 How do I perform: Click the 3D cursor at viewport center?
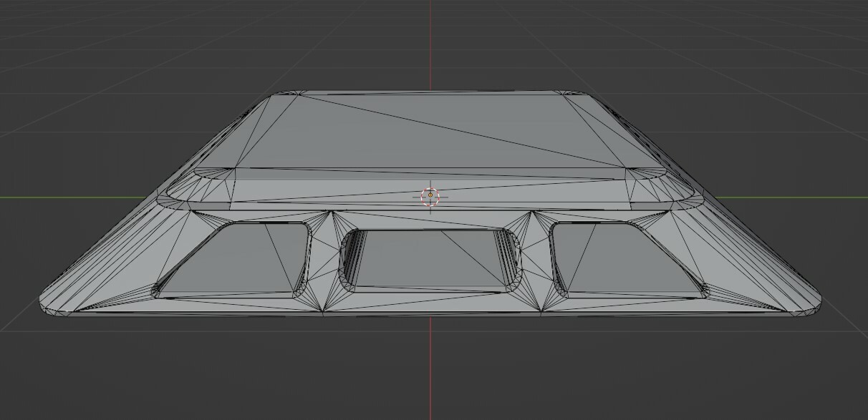(x=430, y=194)
